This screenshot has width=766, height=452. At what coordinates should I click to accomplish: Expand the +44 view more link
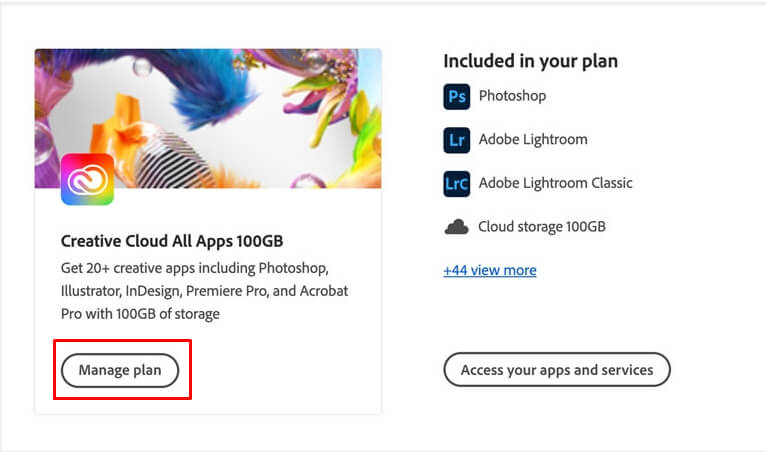tap(489, 270)
